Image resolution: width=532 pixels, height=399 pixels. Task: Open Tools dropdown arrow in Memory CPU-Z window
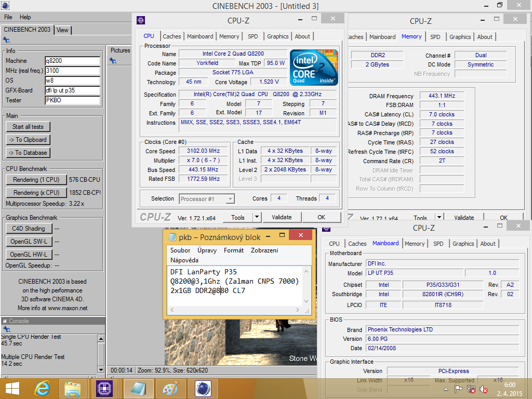440,217
